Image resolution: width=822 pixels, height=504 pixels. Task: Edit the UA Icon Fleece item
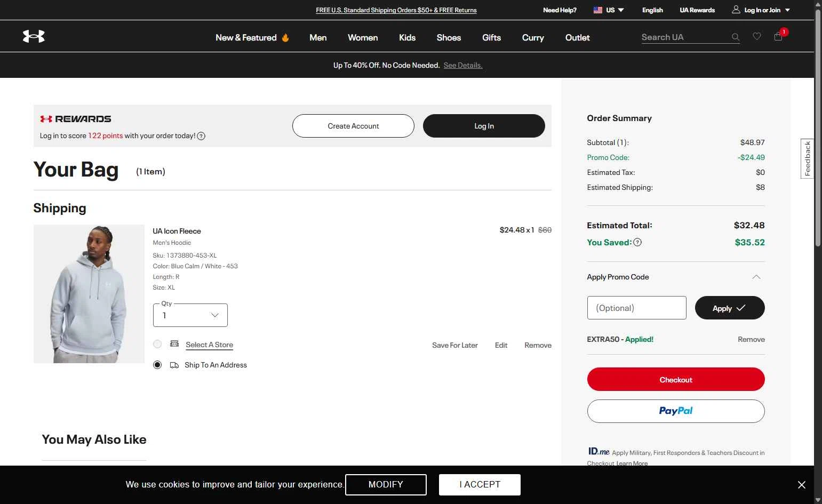click(501, 345)
